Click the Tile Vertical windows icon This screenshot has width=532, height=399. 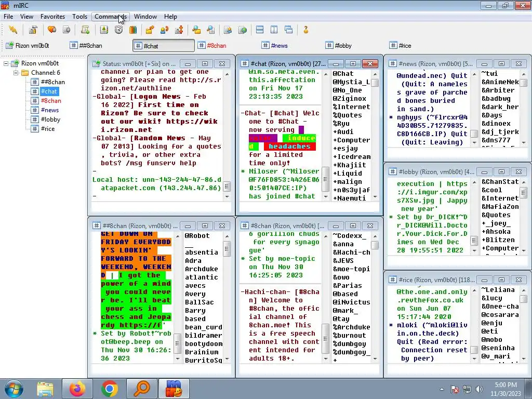[x=274, y=30]
